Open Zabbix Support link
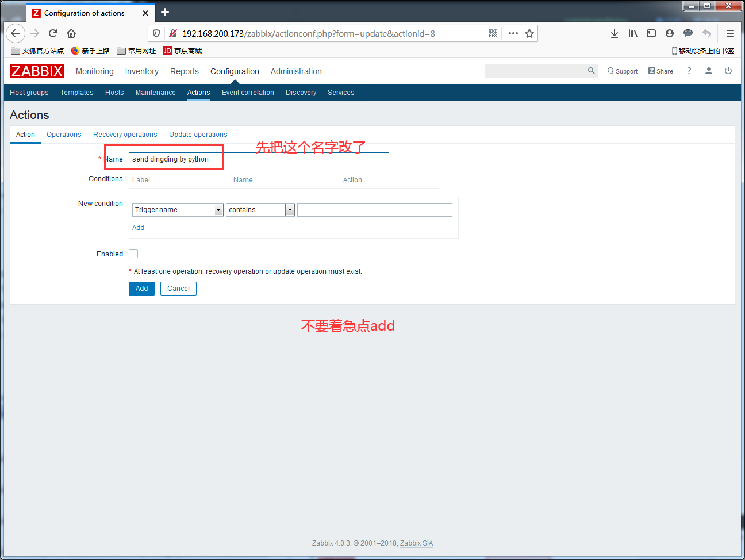Image resolution: width=745 pixels, height=560 pixels. [x=623, y=71]
